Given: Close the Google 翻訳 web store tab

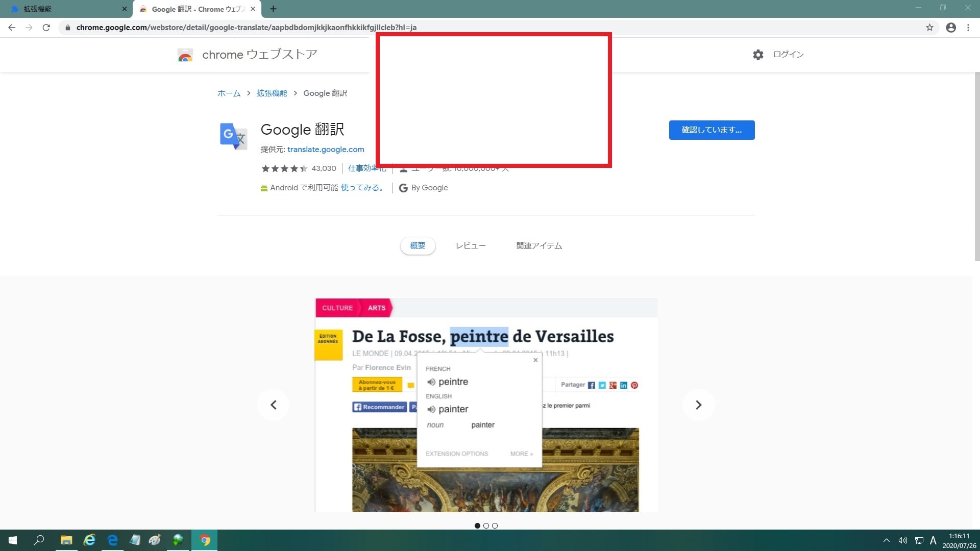Looking at the screenshot, I should coord(253,9).
